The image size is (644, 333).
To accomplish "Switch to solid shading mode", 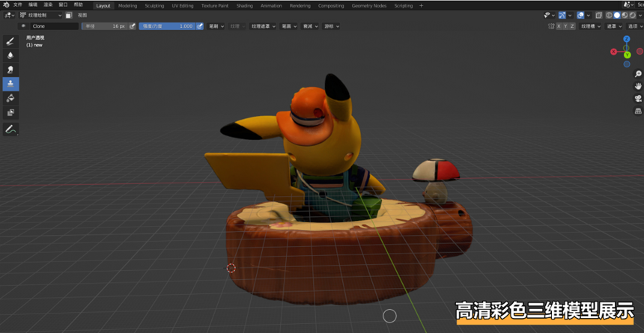I will (617, 15).
